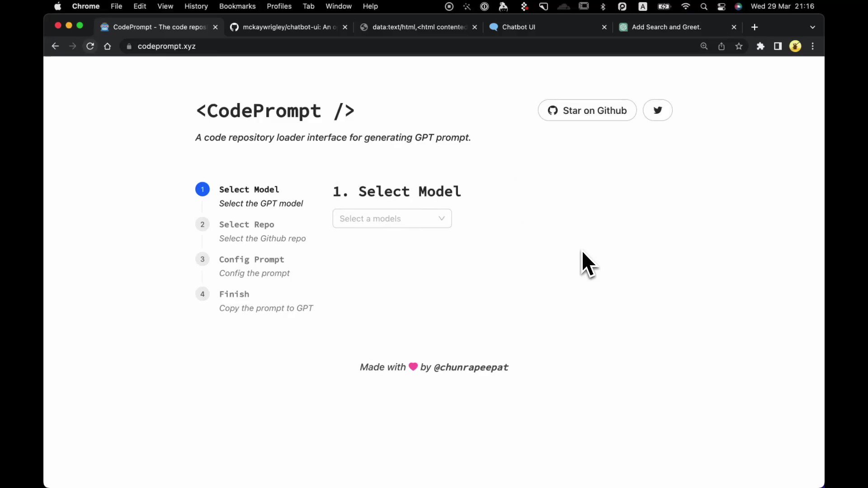Image resolution: width=868 pixels, height=488 pixels.
Task: Reload the codeprompt.xyz page
Action: click(90, 46)
